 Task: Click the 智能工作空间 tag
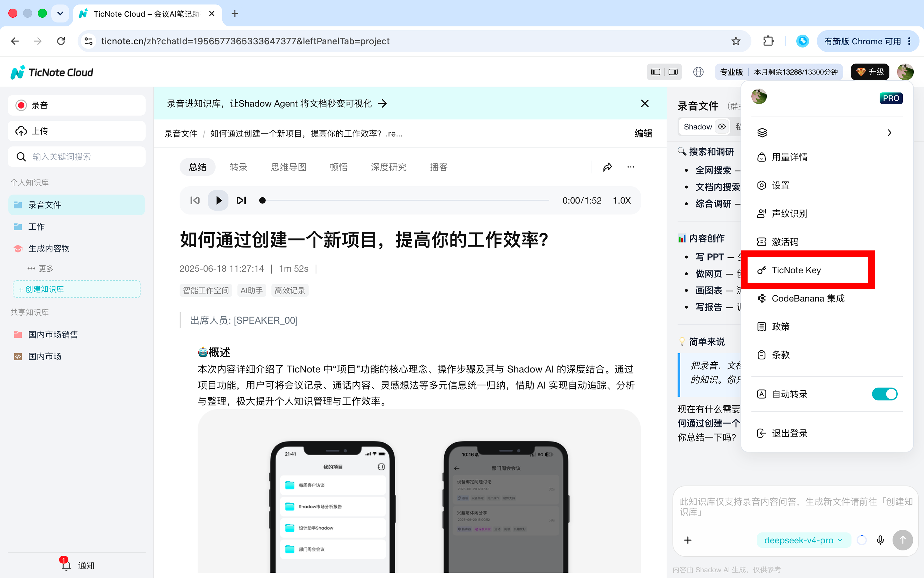pos(205,291)
